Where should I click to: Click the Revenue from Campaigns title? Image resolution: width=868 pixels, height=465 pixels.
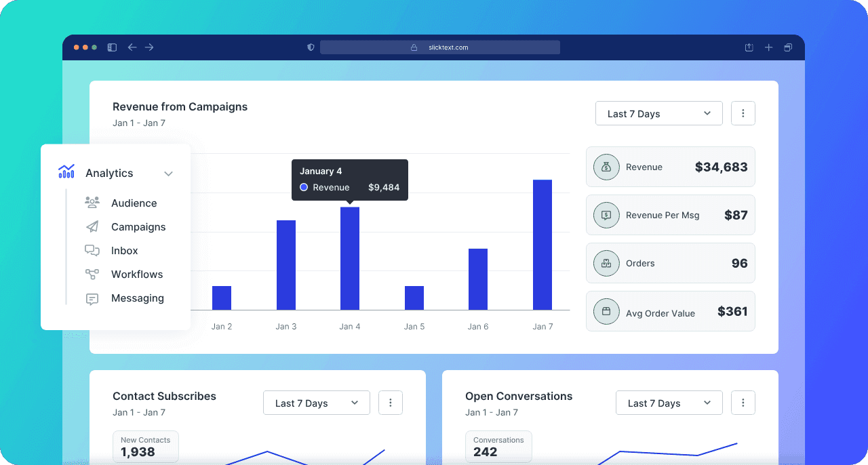tap(180, 106)
